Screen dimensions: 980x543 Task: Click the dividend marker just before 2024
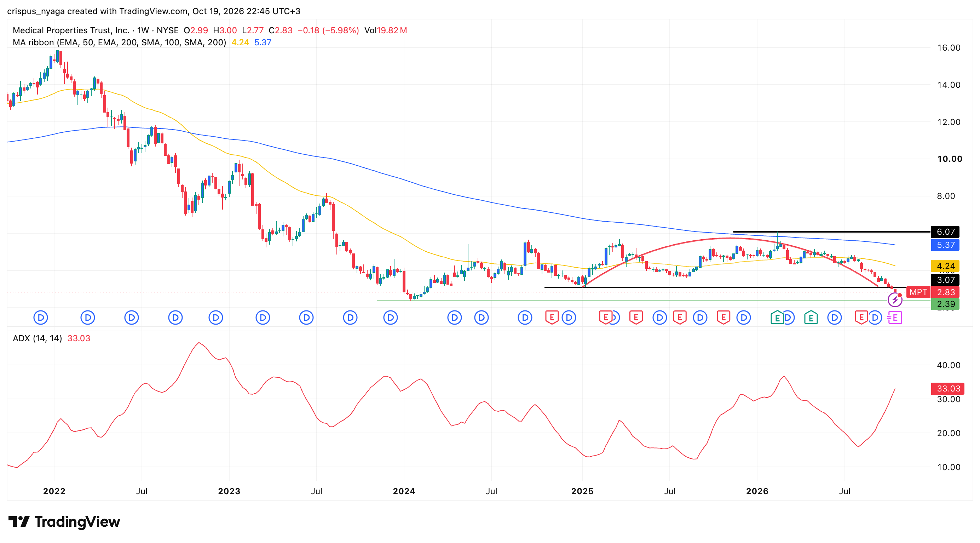[390, 318]
